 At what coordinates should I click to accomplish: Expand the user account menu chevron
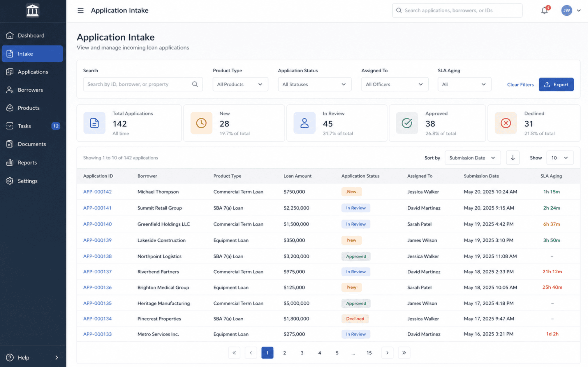(x=579, y=11)
